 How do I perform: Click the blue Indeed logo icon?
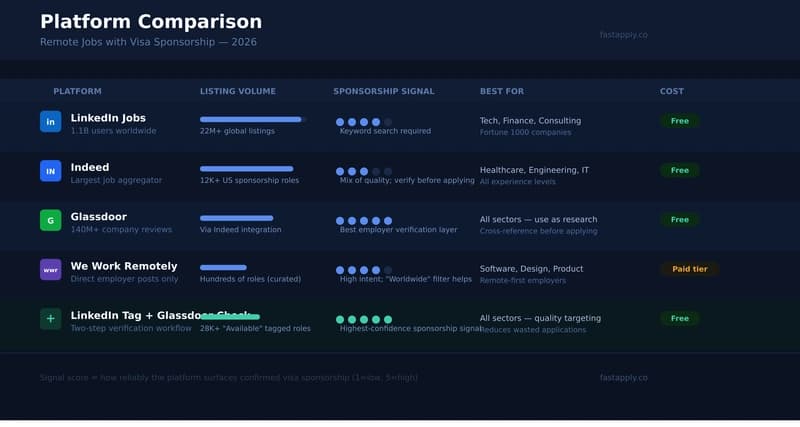click(x=50, y=171)
